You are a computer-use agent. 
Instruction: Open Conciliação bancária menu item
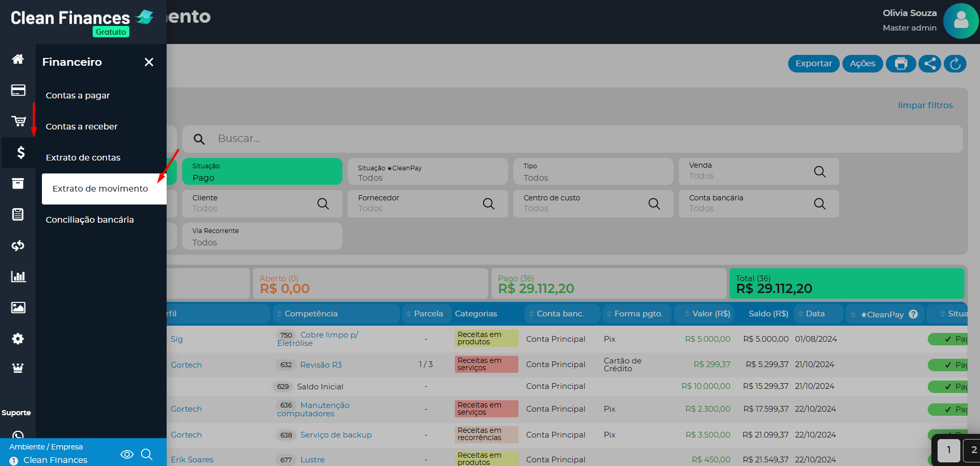click(x=90, y=220)
